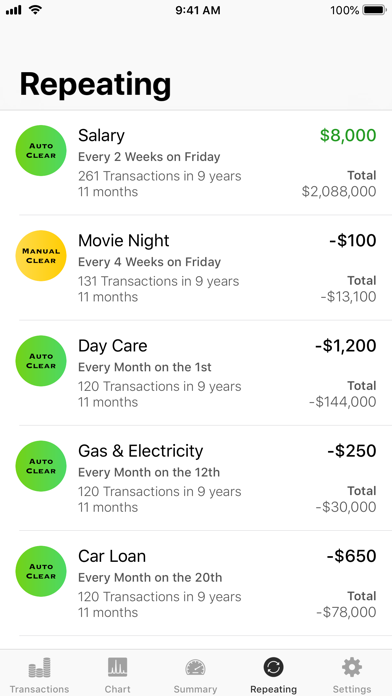The width and height of the screenshot is (392, 696).
Task: Open the Chart tab icon
Action: [x=118, y=667]
